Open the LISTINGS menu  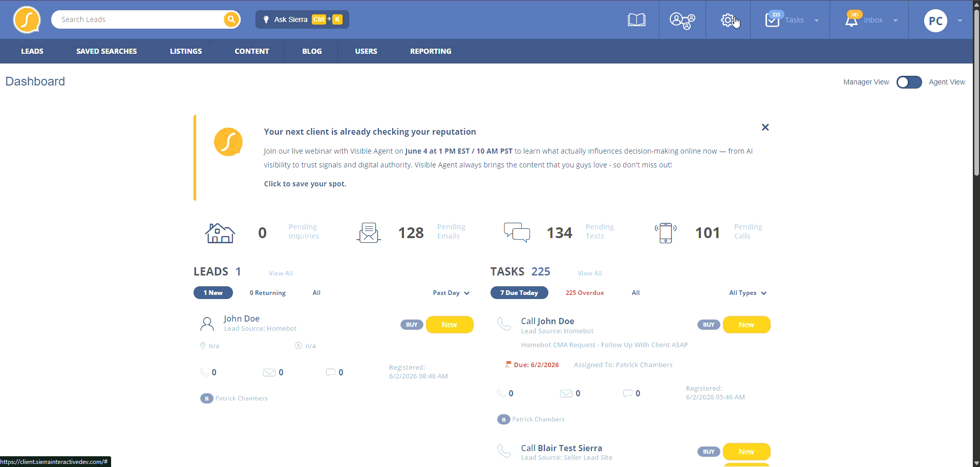(186, 51)
